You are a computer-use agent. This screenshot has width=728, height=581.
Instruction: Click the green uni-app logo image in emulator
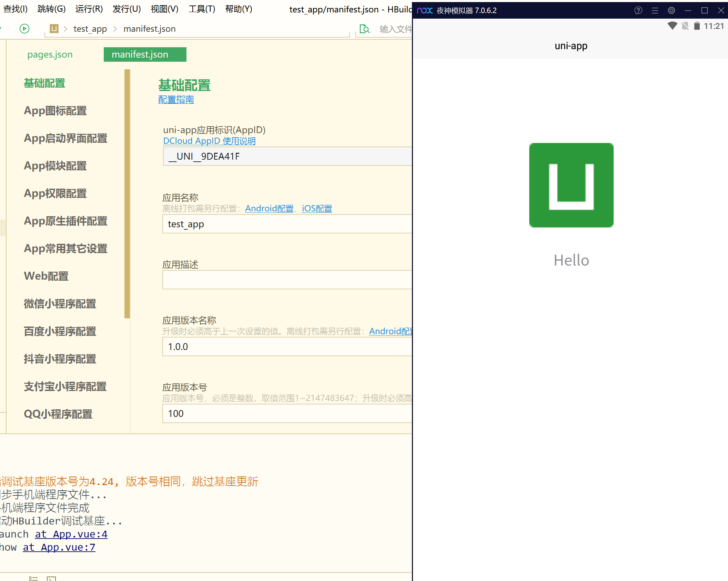tap(571, 185)
